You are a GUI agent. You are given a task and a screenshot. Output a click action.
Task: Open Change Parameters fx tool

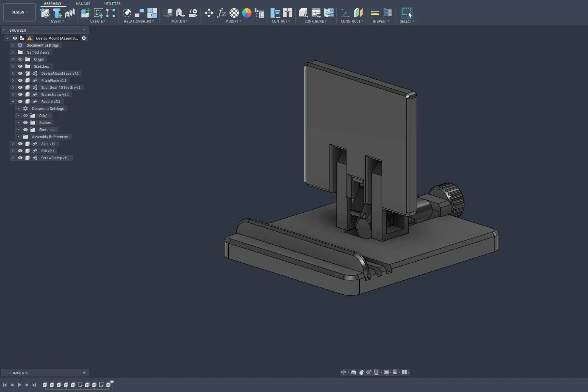pyautogui.click(x=221, y=13)
